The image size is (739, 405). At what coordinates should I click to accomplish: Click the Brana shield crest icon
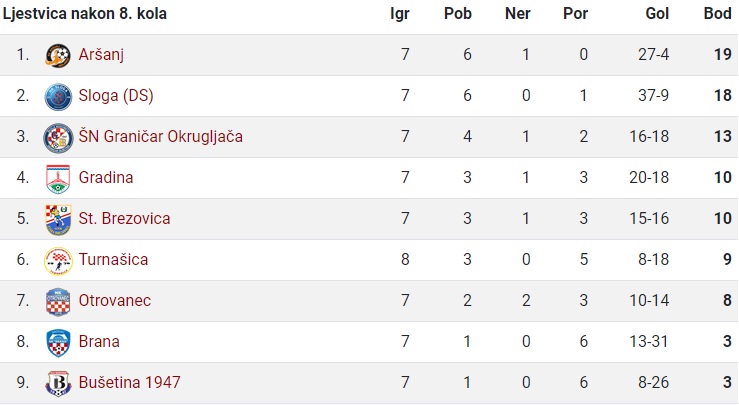(58, 342)
